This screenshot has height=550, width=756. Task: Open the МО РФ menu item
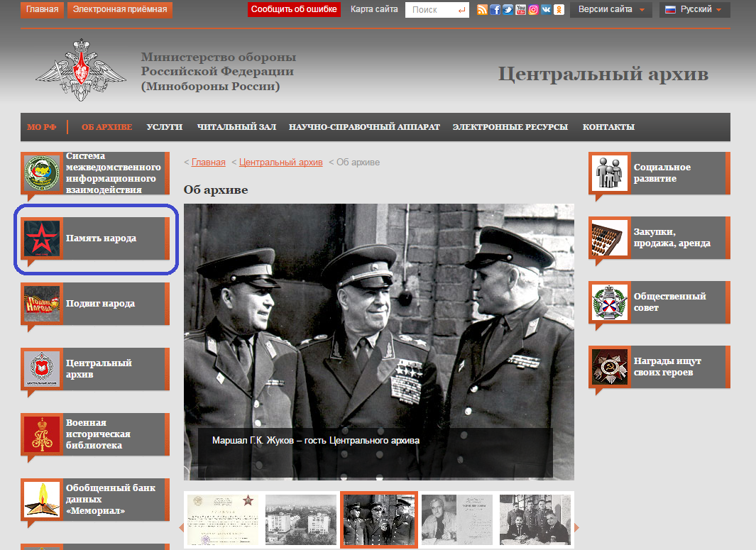pos(41,127)
